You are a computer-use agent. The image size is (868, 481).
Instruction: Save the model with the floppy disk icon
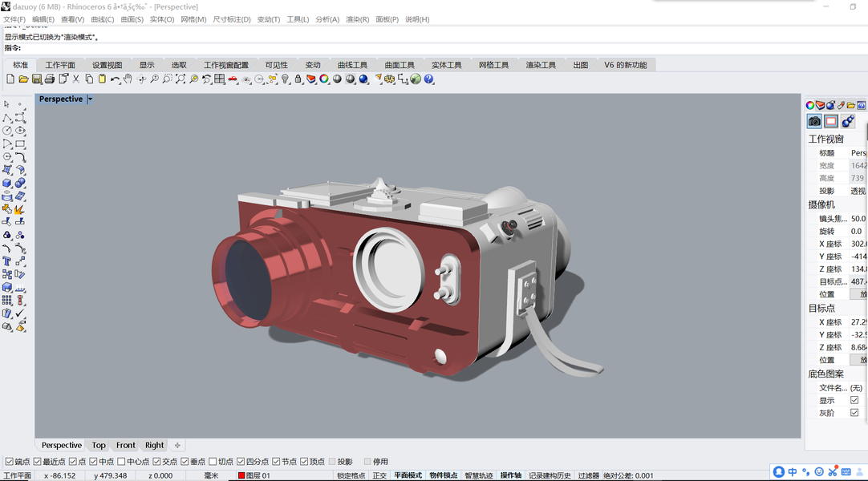point(37,79)
